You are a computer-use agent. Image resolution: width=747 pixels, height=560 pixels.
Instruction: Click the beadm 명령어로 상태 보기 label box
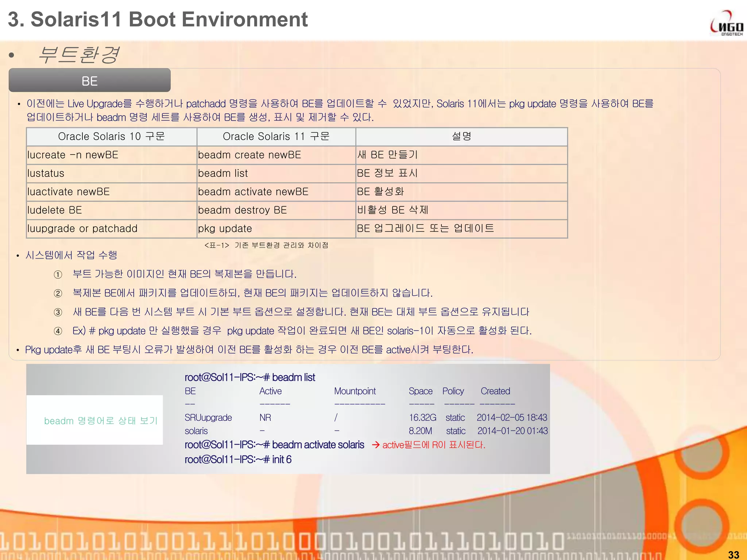tap(95, 420)
